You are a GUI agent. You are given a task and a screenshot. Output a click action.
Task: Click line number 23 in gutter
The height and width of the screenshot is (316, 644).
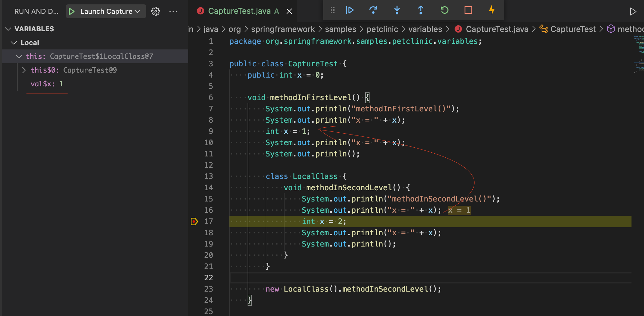pyautogui.click(x=209, y=289)
